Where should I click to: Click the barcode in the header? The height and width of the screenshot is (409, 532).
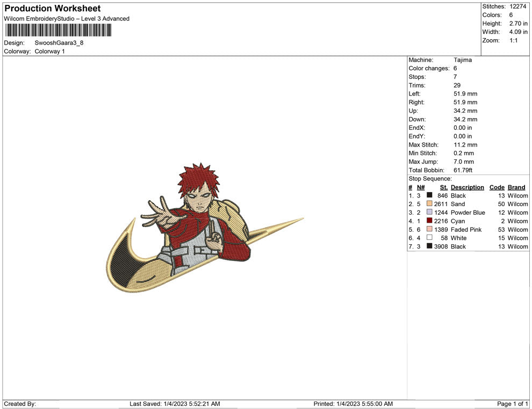58,30
